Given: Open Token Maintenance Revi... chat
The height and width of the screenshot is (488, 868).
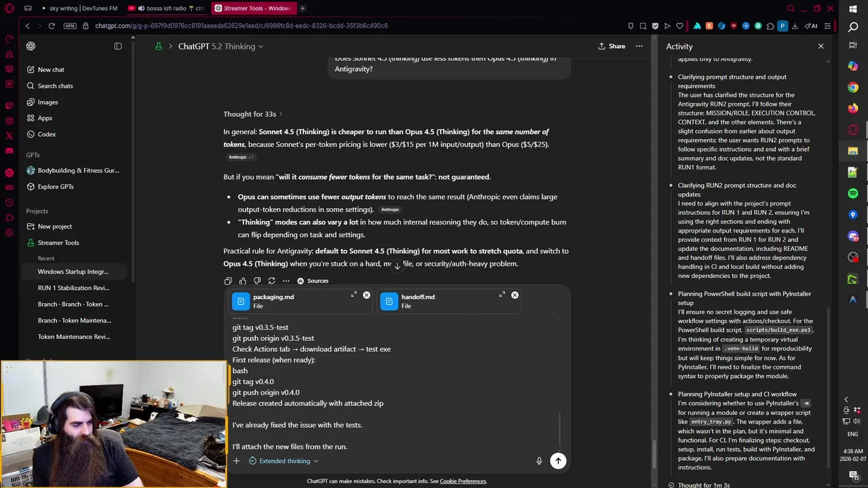Looking at the screenshot, I should [73, 337].
